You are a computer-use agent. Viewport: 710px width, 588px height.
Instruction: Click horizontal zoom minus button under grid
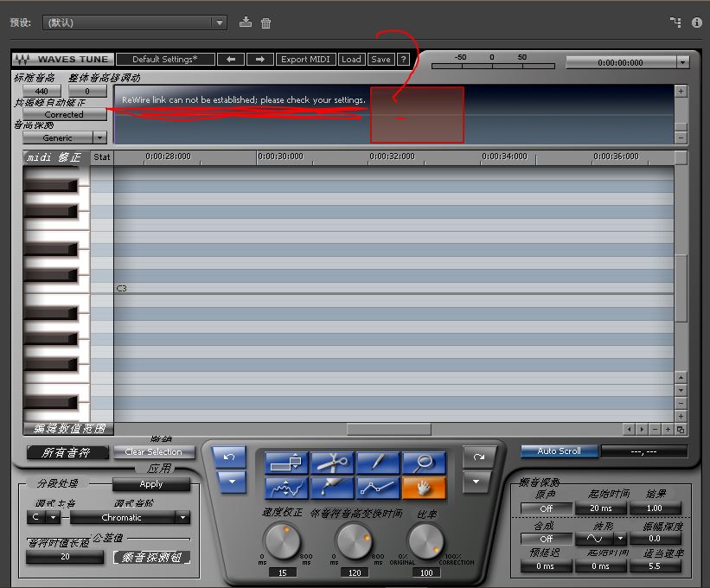pyautogui.click(x=655, y=429)
